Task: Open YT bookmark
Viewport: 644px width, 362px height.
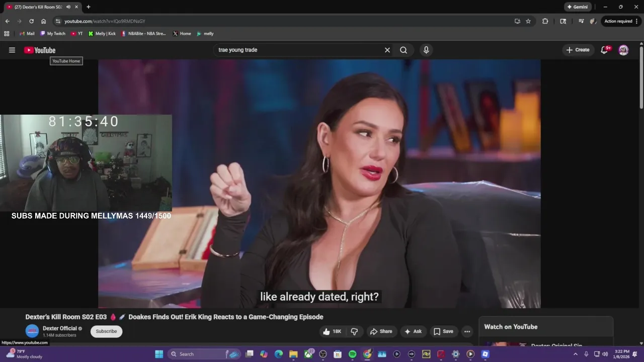Action: click(77, 34)
